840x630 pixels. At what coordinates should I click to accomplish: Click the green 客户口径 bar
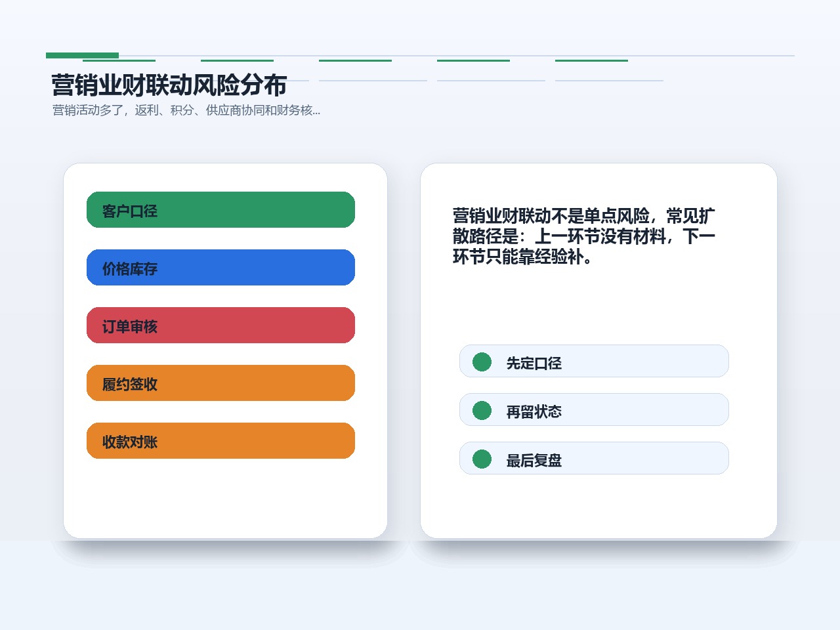pos(220,210)
